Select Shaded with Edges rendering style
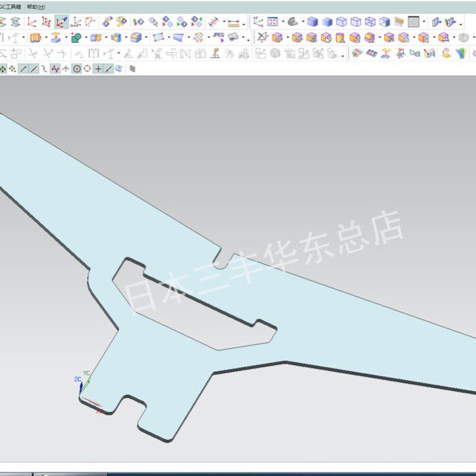Image resolution: width=476 pixels, height=476 pixels. [x=313, y=22]
